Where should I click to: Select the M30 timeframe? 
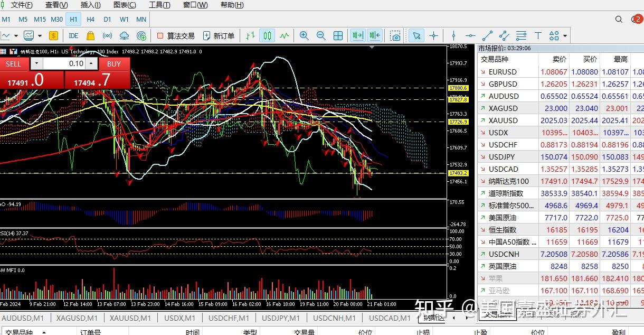56,20
